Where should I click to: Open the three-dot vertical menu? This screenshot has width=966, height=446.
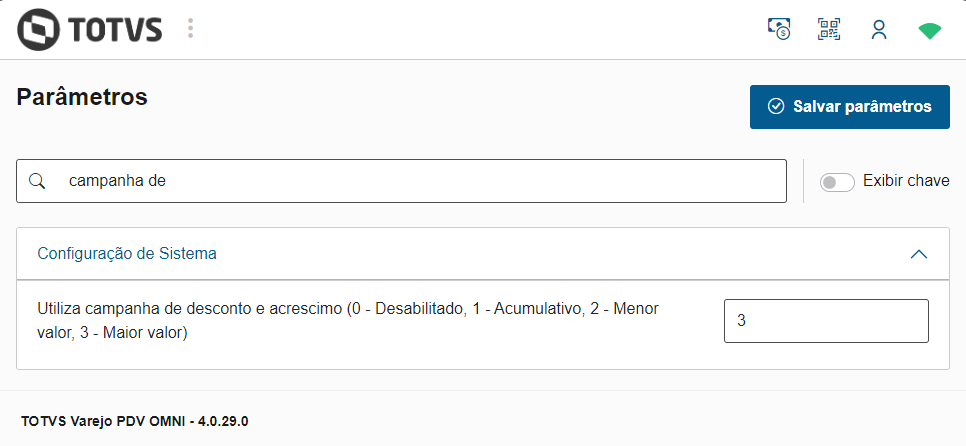(190, 29)
